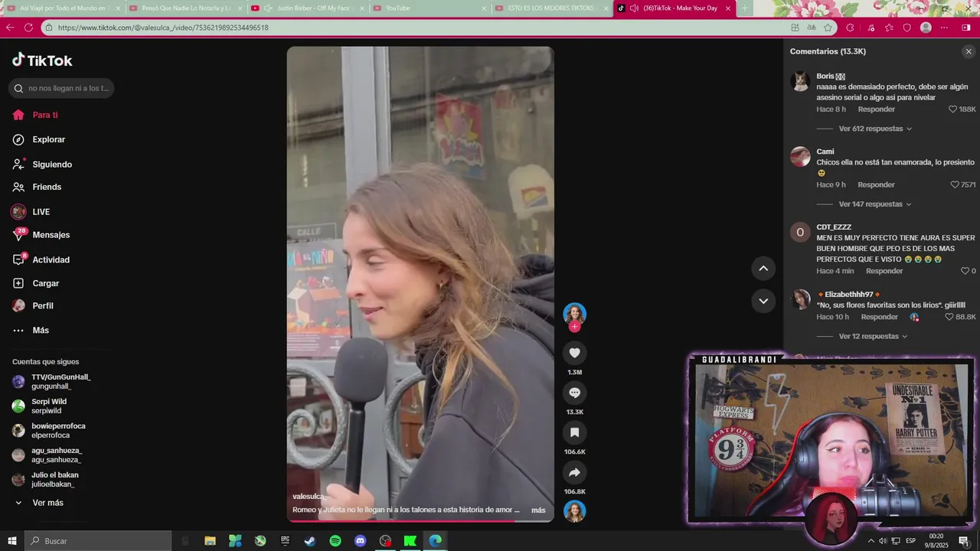Click the TikTok logo
980x551 pixels.
pyautogui.click(x=42, y=60)
